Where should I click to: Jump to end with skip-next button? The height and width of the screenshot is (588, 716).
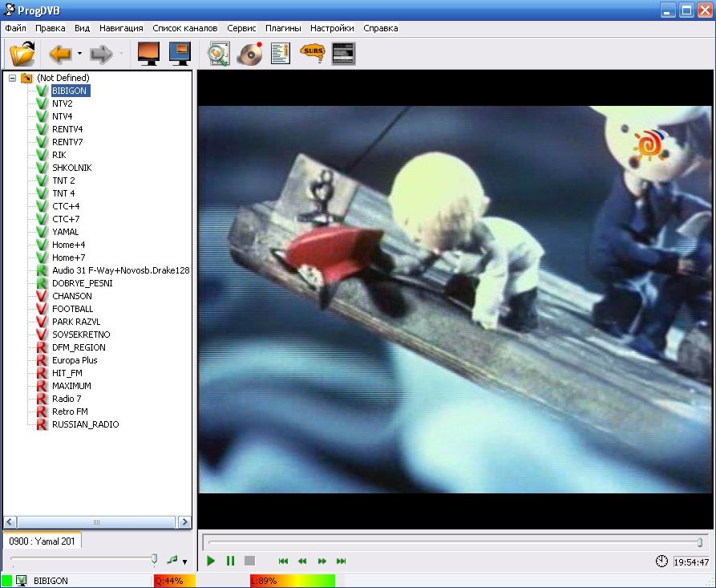pyautogui.click(x=341, y=561)
